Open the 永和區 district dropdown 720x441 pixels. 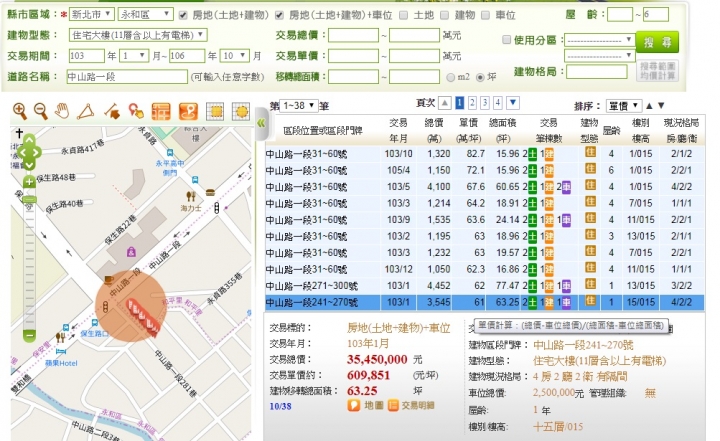click(x=145, y=14)
